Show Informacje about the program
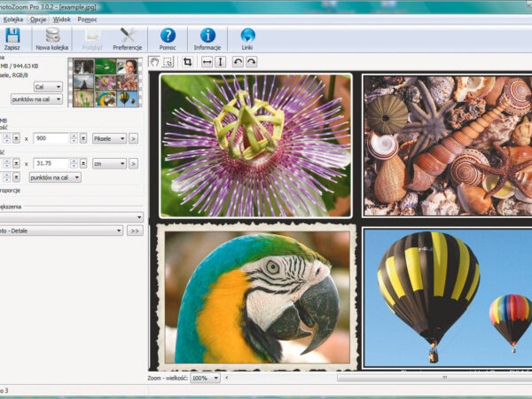This screenshot has height=399, width=532. pos(207,36)
